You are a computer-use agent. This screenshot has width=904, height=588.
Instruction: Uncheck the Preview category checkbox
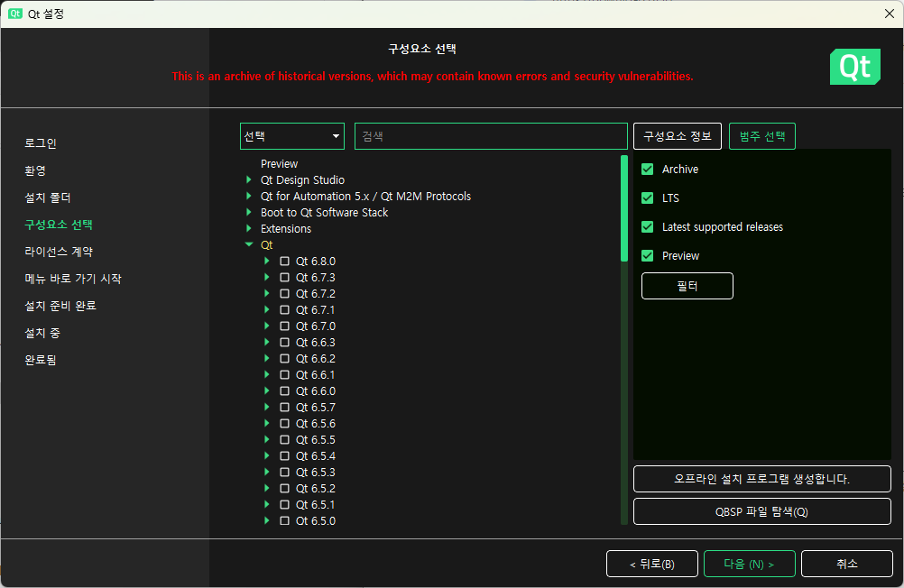(x=648, y=255)
